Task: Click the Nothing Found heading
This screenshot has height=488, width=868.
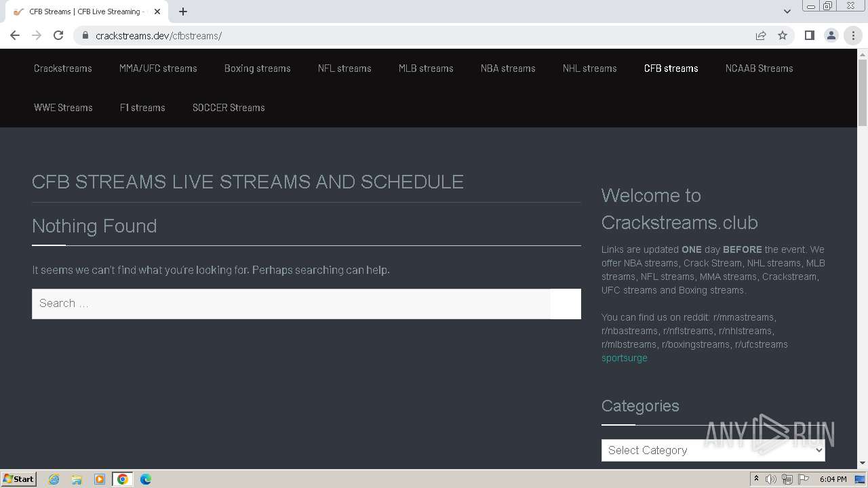Action: coord(94,226)
